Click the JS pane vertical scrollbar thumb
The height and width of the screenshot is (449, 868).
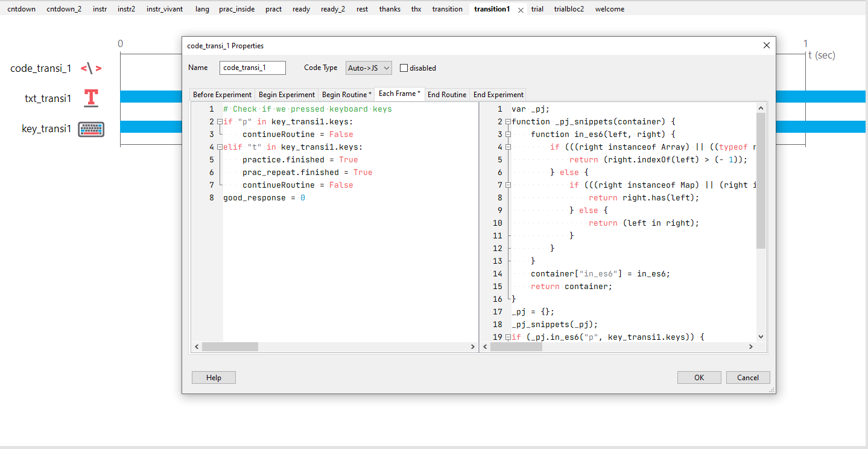pos(761,180)
